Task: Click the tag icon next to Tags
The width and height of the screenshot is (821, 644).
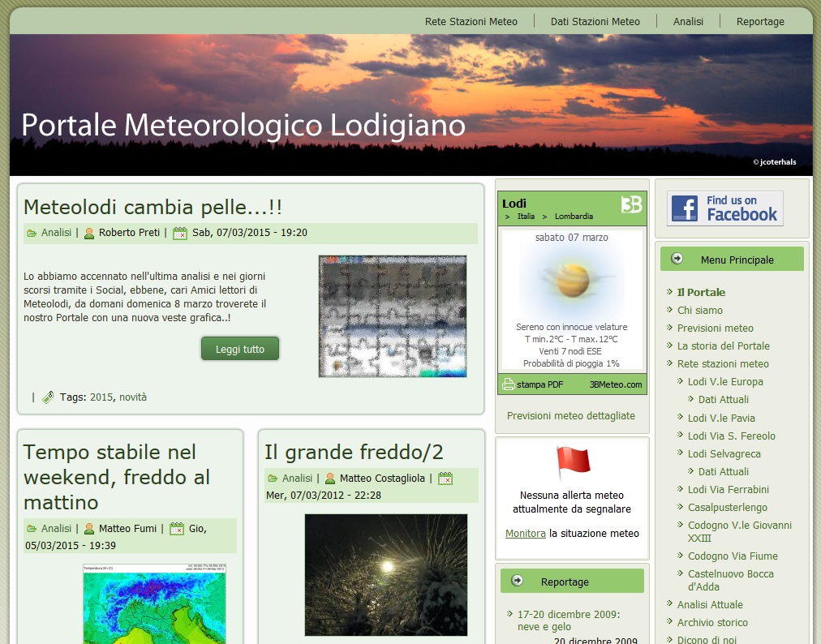Action: [48, 397]
